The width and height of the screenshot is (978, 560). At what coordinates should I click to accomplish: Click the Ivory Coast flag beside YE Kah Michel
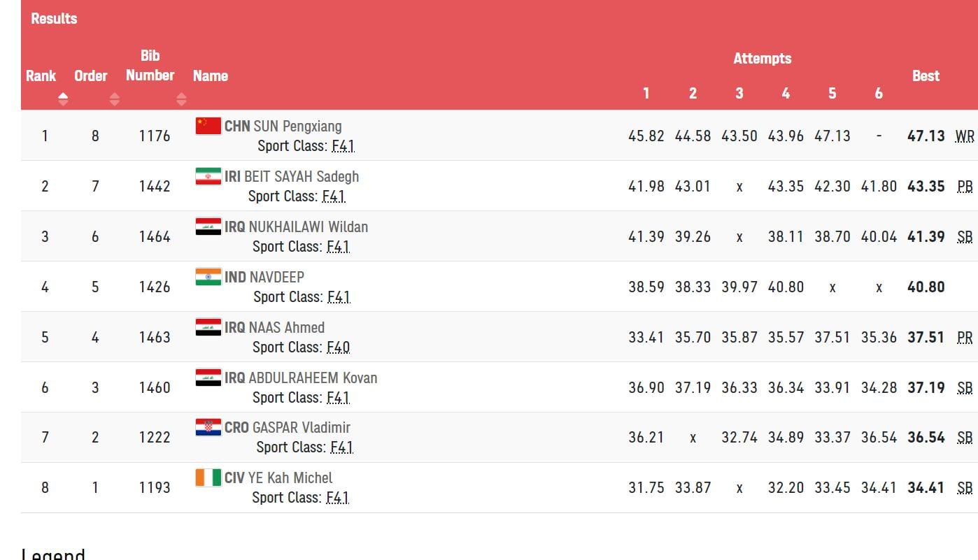click(207, 478)
